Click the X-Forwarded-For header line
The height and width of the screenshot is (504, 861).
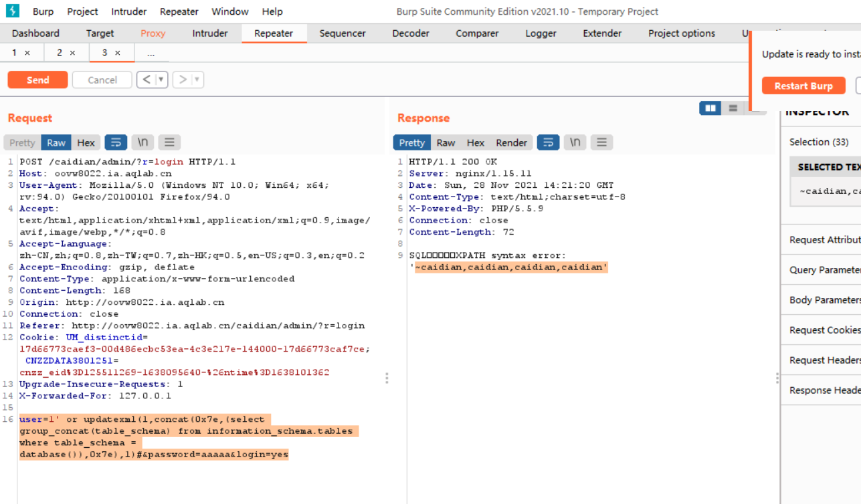click(96, 396)
